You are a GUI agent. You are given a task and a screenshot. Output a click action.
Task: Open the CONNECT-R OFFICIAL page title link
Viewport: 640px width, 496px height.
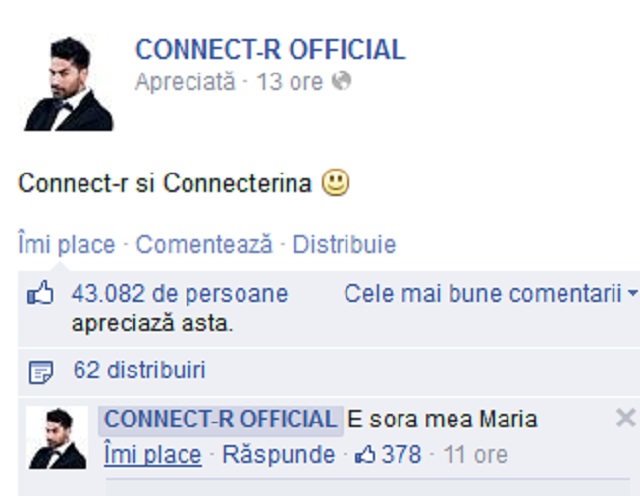270,50
